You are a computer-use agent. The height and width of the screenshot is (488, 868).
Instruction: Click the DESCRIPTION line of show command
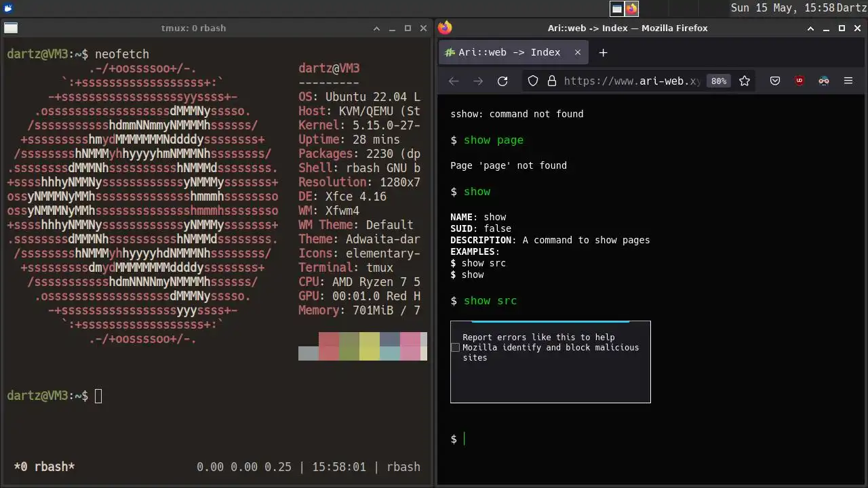point(550,240)
